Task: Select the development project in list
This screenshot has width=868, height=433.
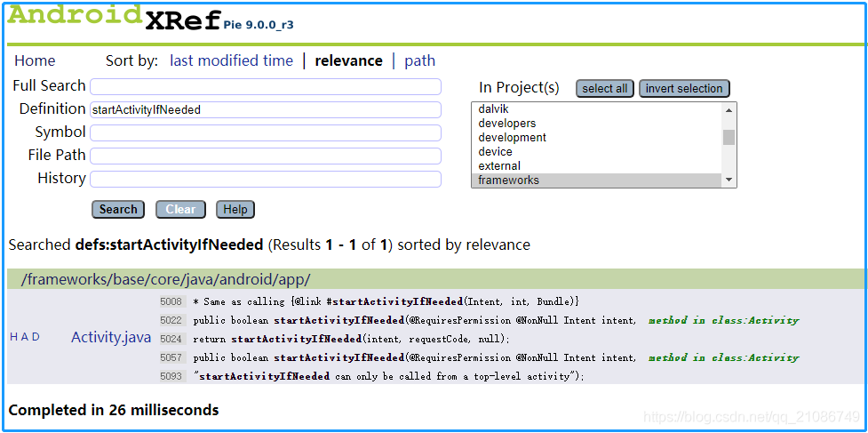Action: (x=597, y=137)
